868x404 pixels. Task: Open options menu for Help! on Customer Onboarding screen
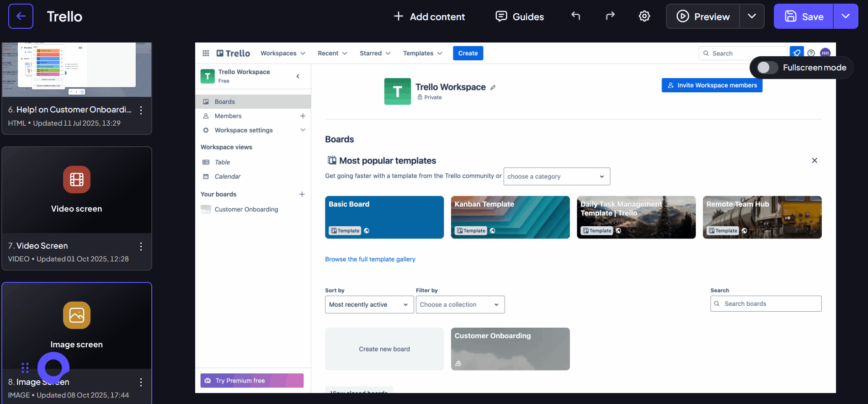click(141, 110)
